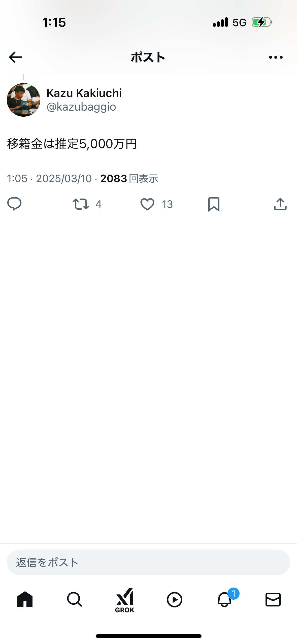297x644 pixels.
Task: Tap the Kazu Kakiuchi display name
Action: click(84, 93)
